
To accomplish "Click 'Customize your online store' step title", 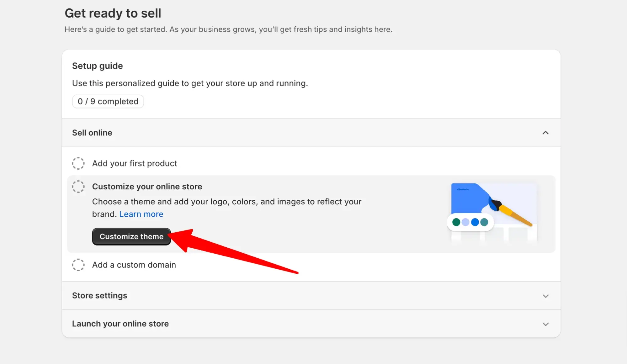I will (x=147, y=187).
